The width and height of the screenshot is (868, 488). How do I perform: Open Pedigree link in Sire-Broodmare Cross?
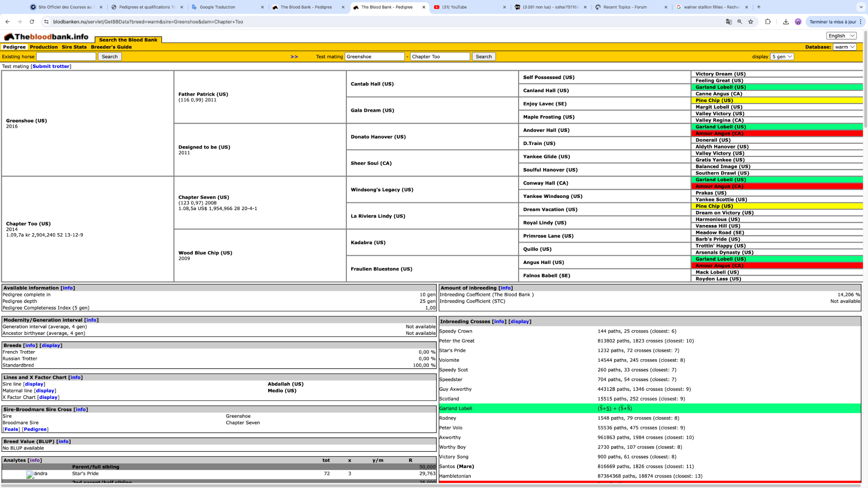point(35,429)
